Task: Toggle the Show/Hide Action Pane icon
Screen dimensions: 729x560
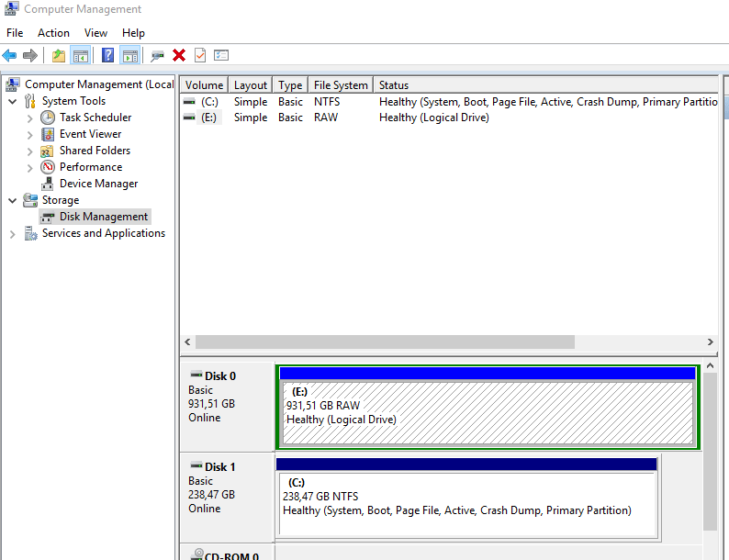Action: tap(129, 56)
